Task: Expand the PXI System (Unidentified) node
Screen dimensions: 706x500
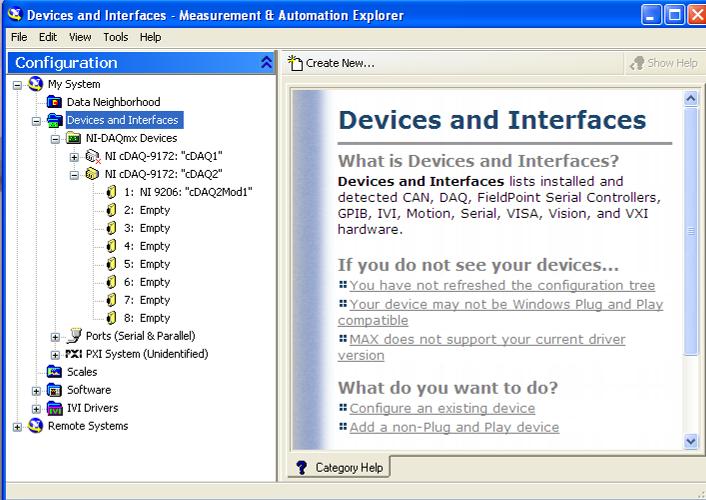Action: pos(55,355)
